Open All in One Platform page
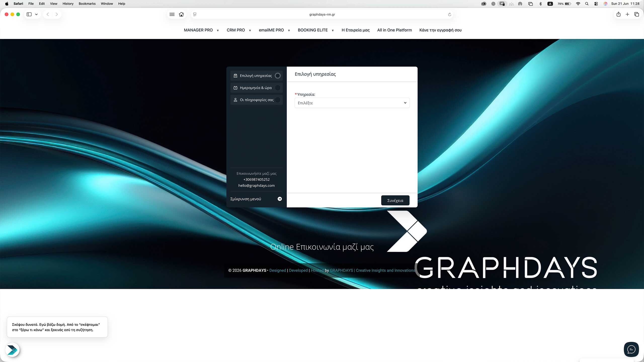The image size is (644, 362). (x=394, y=30)
